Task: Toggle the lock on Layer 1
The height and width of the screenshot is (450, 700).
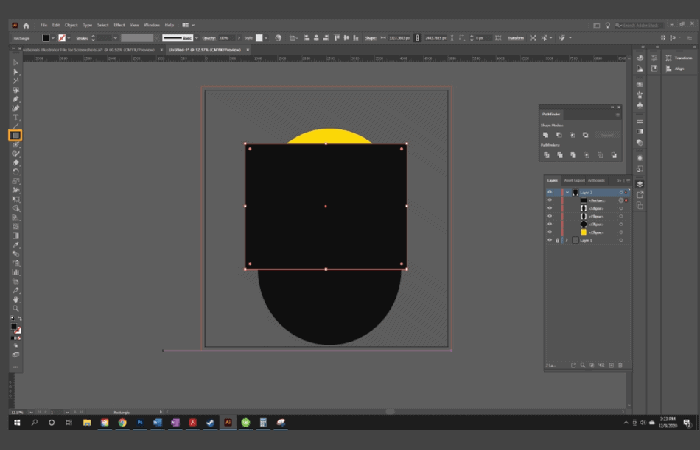Action: click(x=557, y=241)
